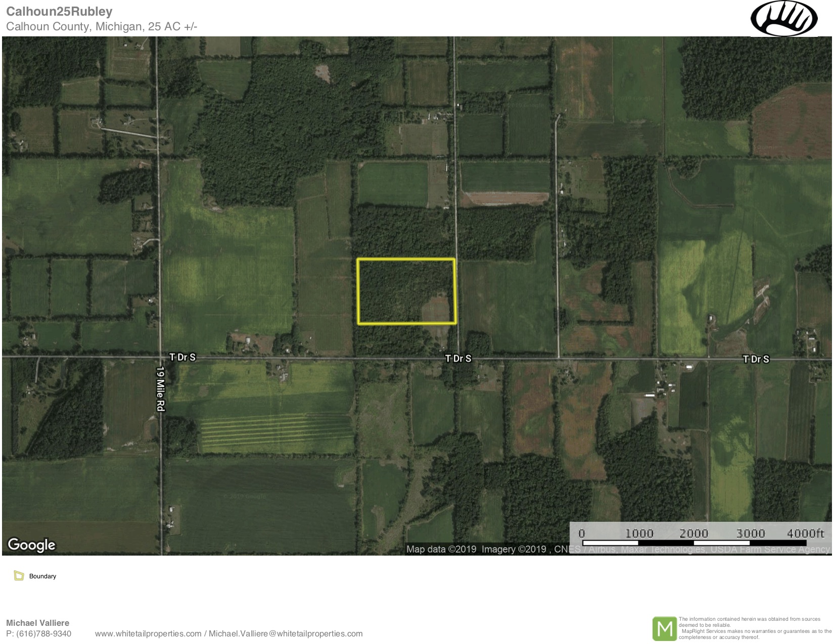
Task: Click the T Dr S label nearest 19 Mile Rd
Action: pos(182,358)
